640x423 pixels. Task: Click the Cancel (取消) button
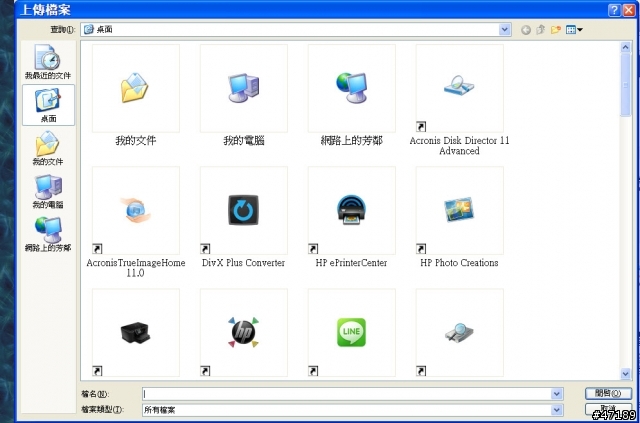608,409
